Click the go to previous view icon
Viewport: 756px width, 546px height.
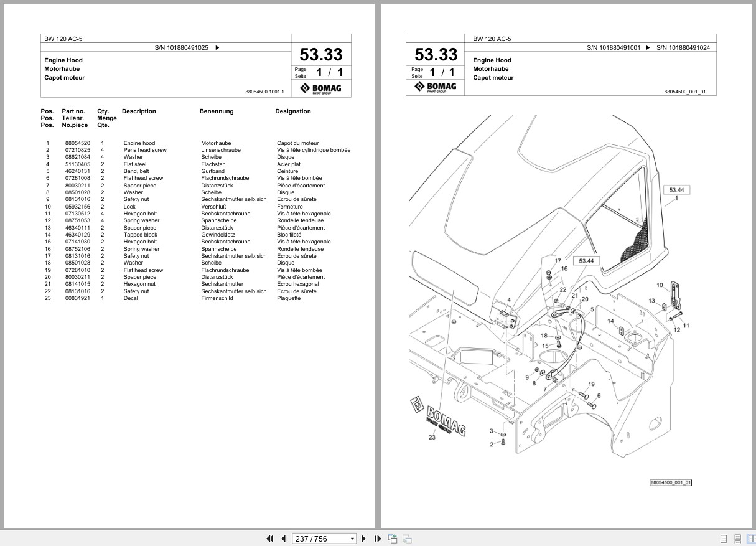393,539
